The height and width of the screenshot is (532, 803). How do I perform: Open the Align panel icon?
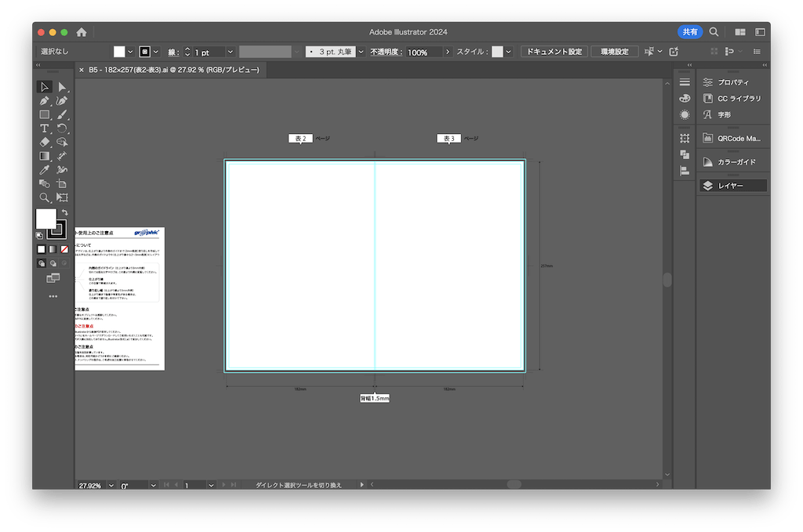(685, 170)
